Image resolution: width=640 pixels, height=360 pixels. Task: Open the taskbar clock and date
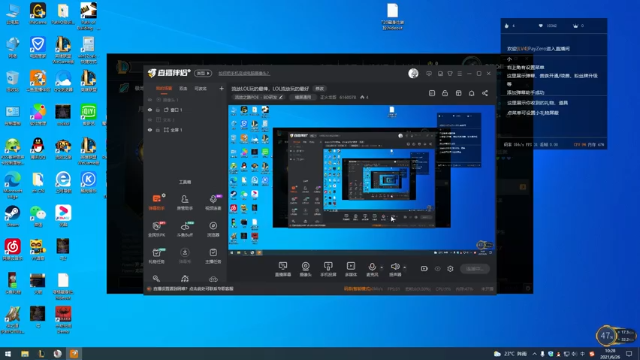click(610, 353)
